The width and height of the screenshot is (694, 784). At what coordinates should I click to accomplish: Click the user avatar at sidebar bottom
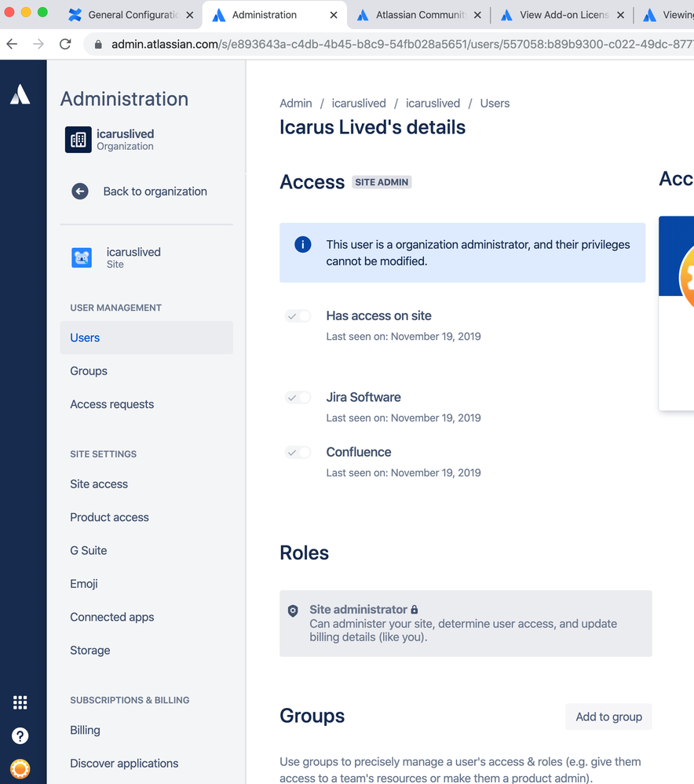[x=20, y=768]
